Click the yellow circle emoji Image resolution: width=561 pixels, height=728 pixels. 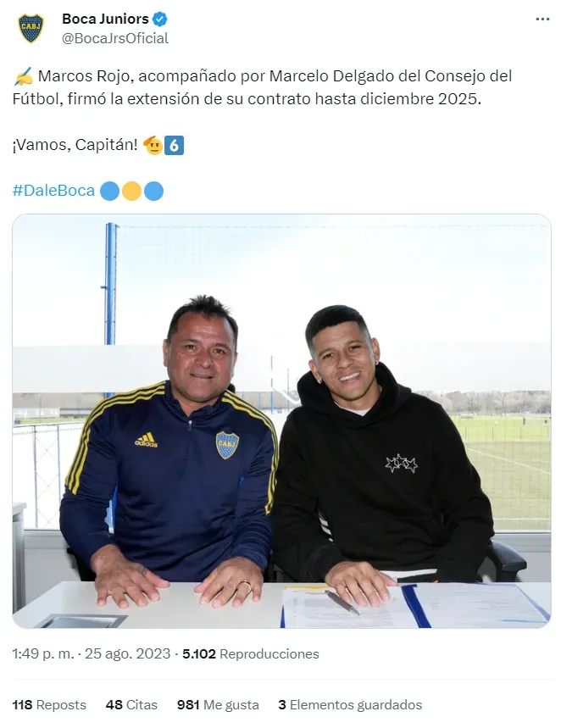(131, 191)
